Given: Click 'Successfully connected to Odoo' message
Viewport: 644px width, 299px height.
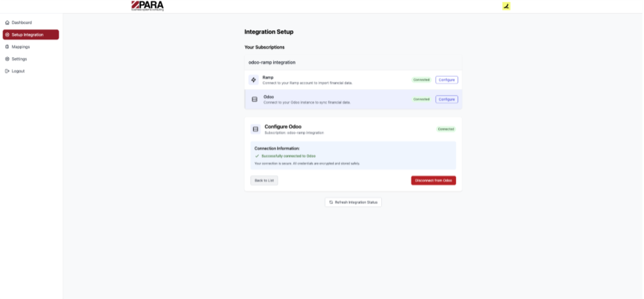Looking at the screenshot, I should click(x=288, y=156).
